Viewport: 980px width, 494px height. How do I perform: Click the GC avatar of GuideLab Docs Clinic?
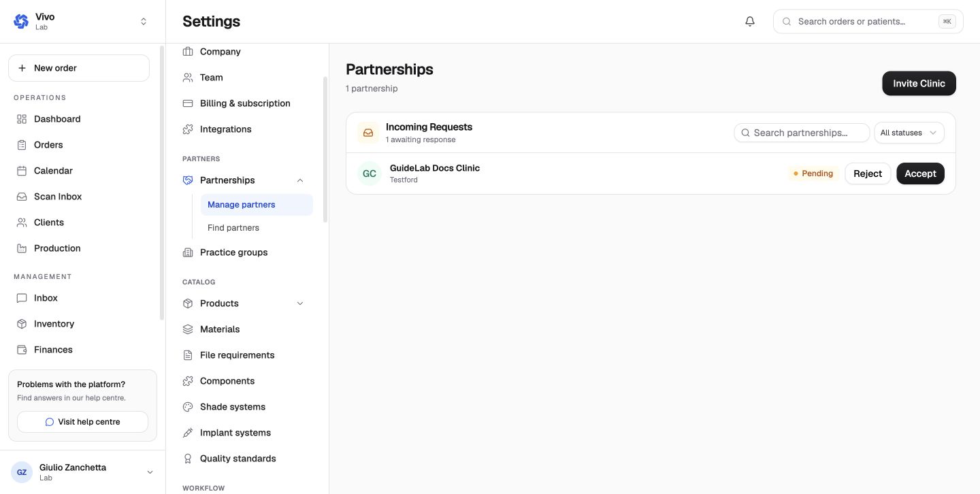370,174
